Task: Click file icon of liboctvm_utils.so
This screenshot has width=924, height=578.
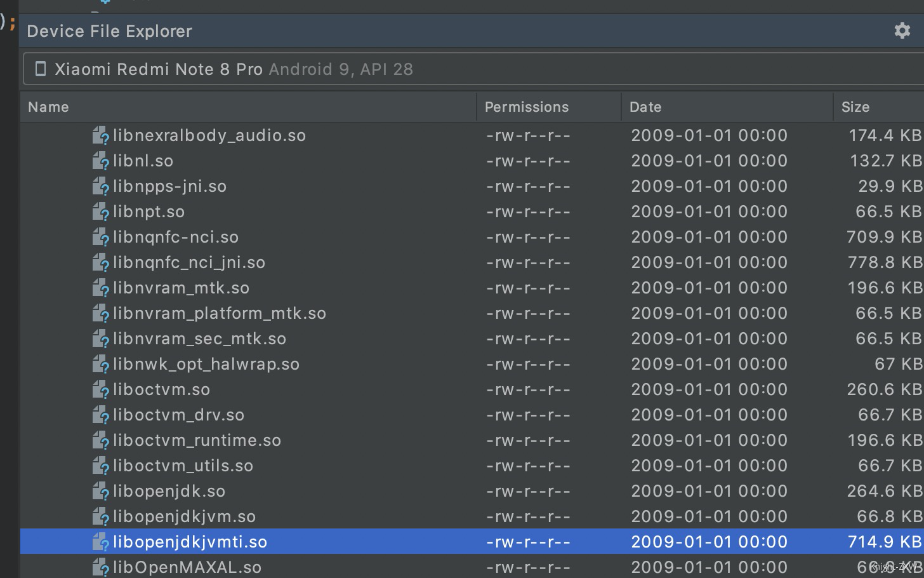Action: tap(100, 466)
